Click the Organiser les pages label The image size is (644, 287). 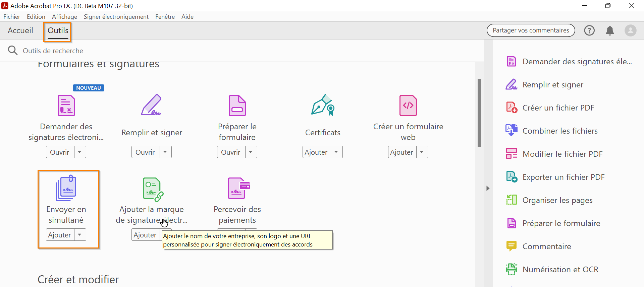point(557,200)
